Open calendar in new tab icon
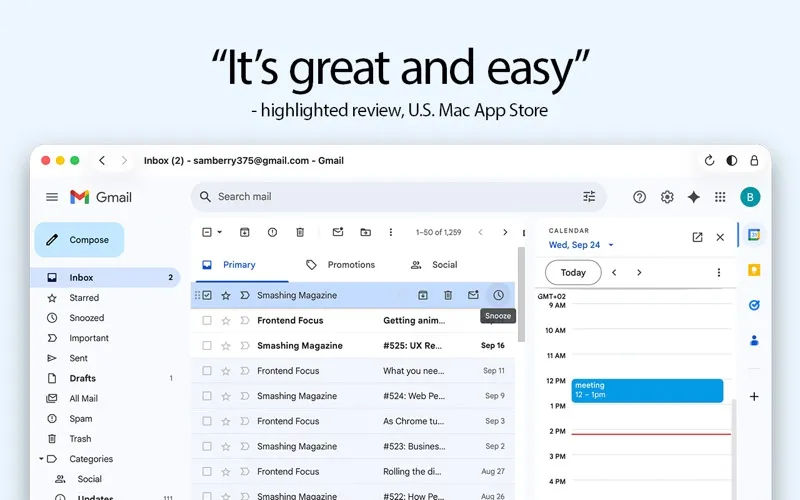800x500 pixels. click(697, 237)
